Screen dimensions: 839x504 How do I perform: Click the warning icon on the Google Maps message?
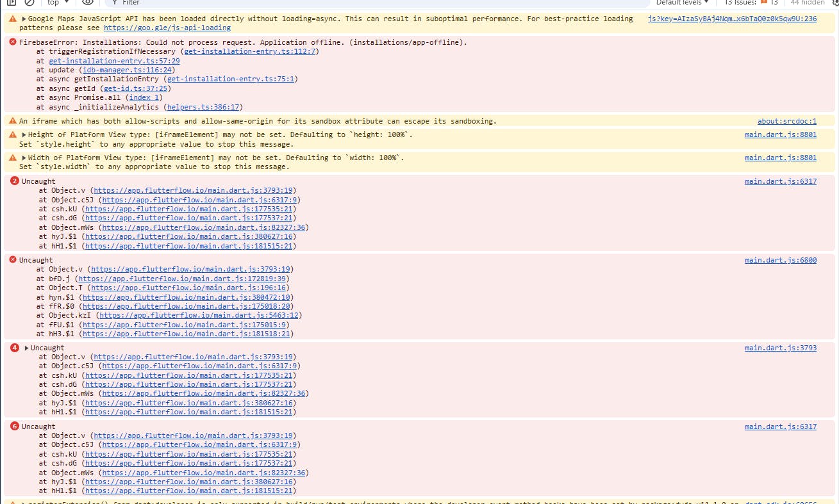pyautogui.click(x=13, y=19)
